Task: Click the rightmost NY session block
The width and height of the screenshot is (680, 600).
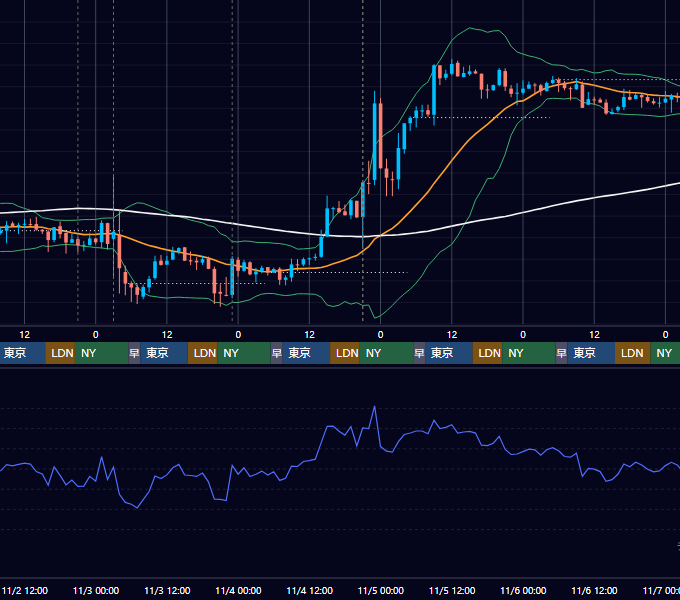Action: 665,353
